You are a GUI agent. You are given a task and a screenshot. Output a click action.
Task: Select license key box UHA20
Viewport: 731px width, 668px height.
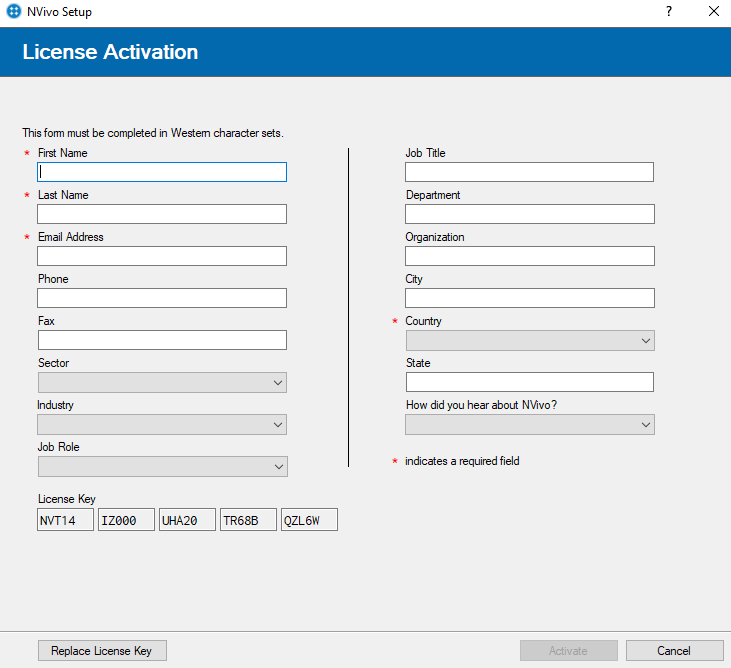pyautogui.click(x=187, y=520)
